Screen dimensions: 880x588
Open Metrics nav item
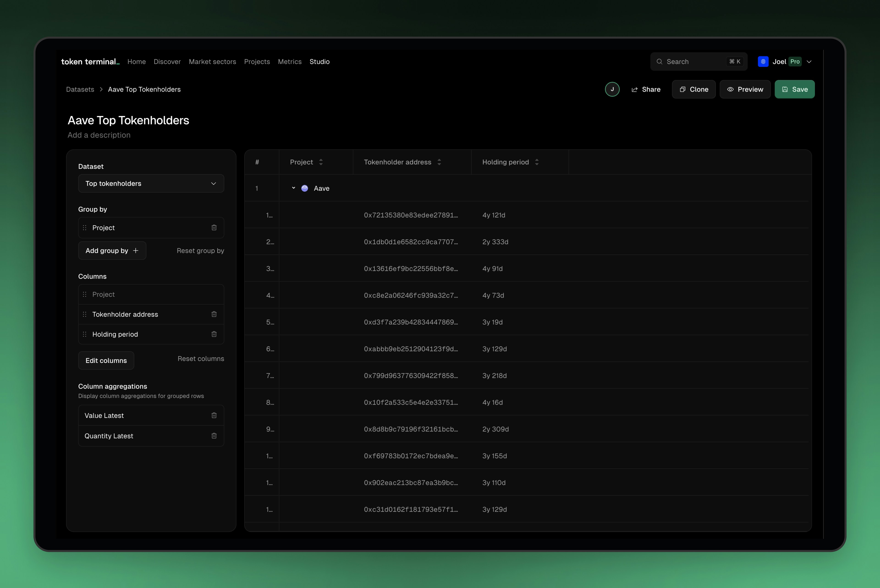coord(290,62)
